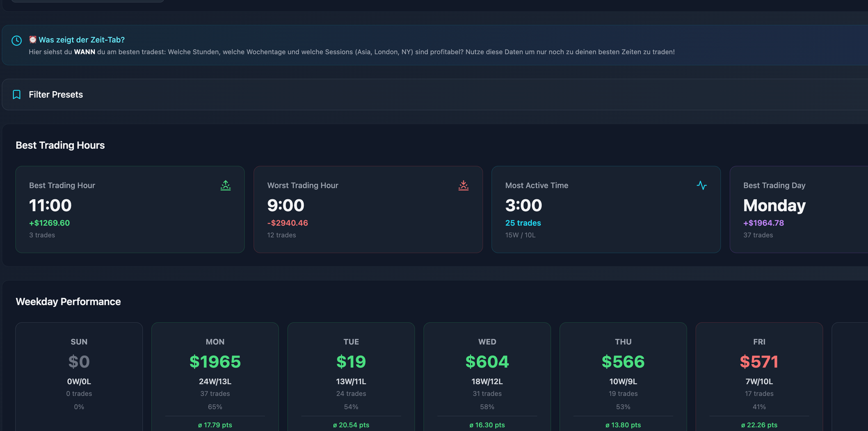
Task: Click the '13W/11L' record on Tuesday
Action: click(351, 382)
